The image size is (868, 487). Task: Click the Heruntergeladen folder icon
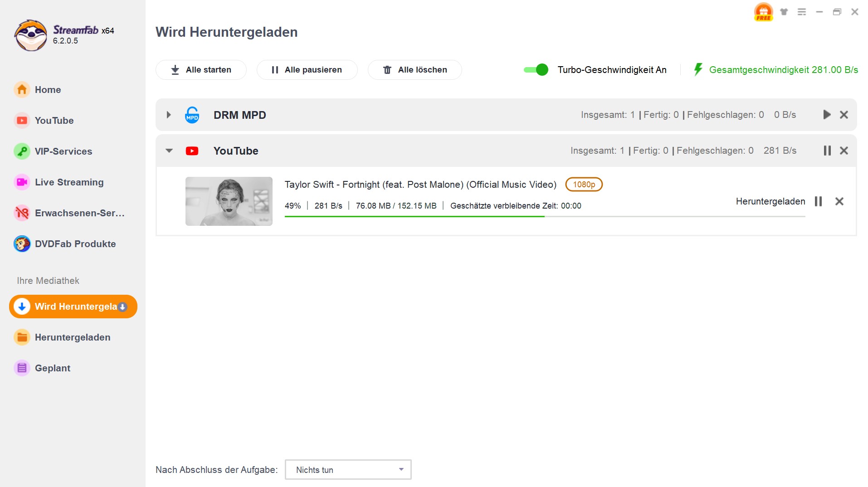[x=22, y=337]
